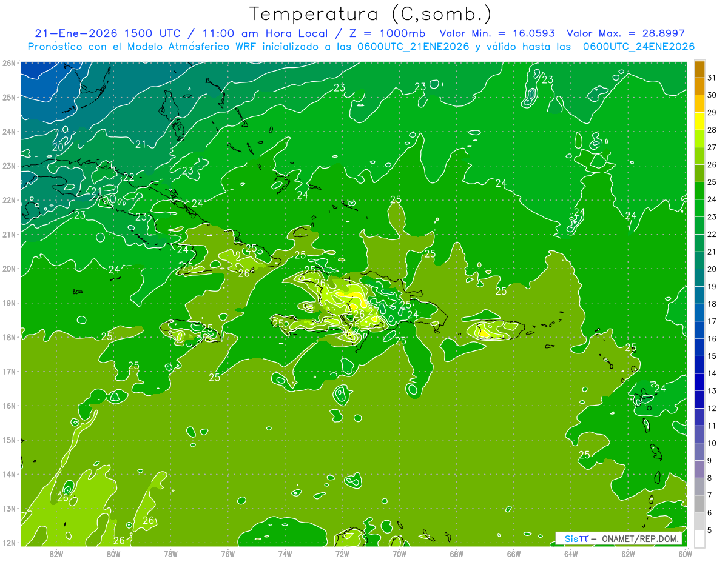Click the 66W longitude axis label
The width and height of the screenshot is (728, 562).
513,554
